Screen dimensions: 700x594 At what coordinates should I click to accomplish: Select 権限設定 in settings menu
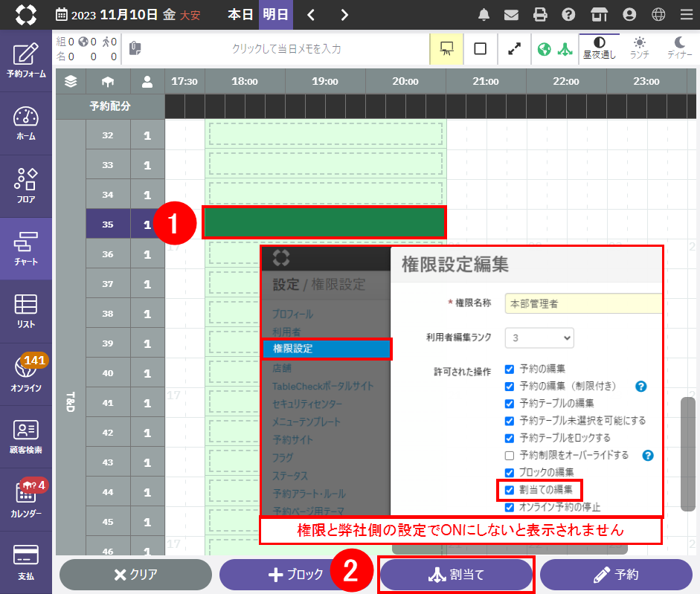click(327, 349)
